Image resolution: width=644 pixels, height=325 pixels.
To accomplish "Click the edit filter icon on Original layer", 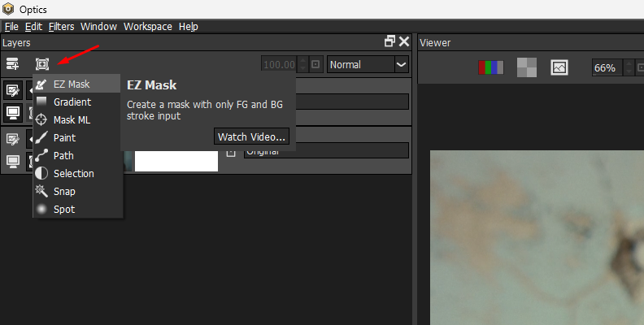I will pos(13,139).
